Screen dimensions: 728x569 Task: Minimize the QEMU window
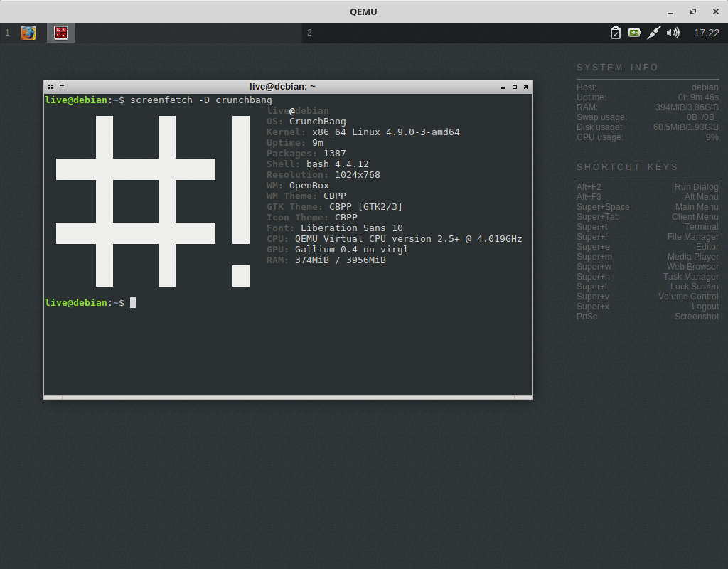(x=670, y=12)
